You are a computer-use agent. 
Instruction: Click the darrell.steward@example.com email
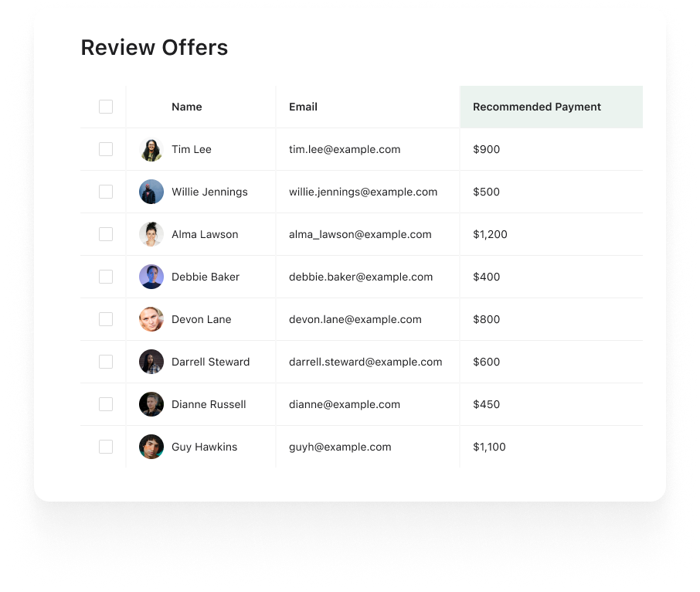pyautogui.click(x=365, y=362)
